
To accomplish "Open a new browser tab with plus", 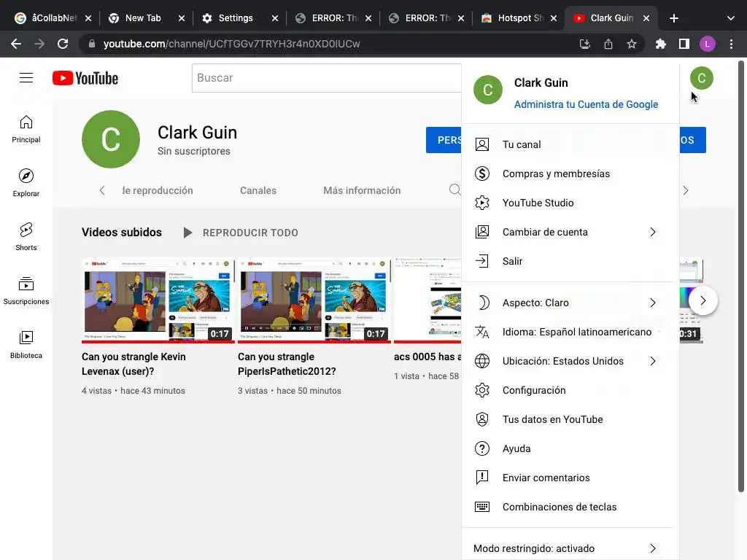I will coord(673,18).
